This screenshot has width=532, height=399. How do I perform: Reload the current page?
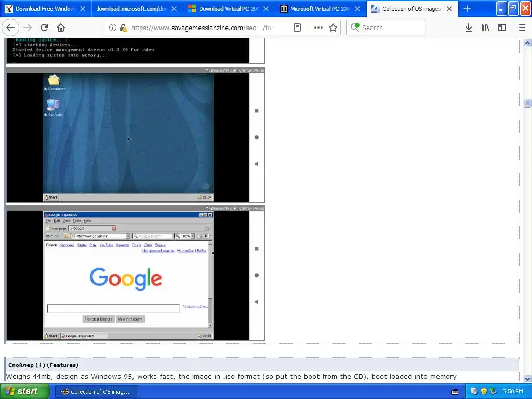tap(45, 28)
